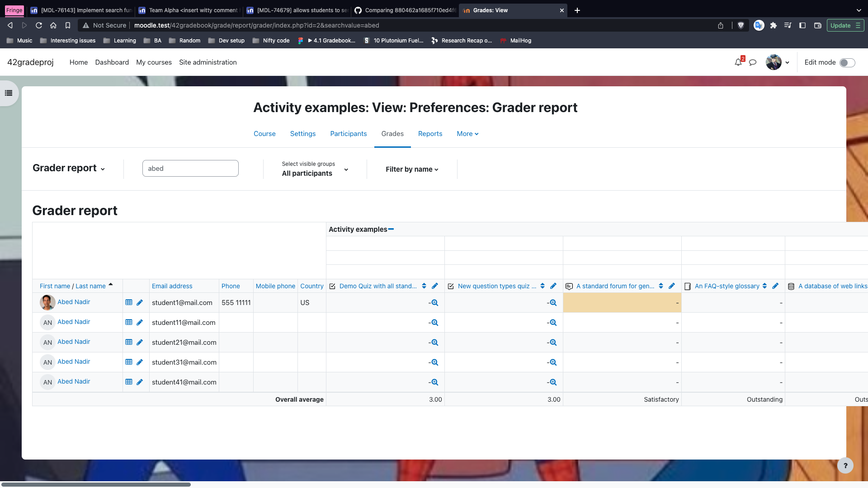Click the grade table icon for student31@mail.com
868x488 pixels.
coord(129,362)
